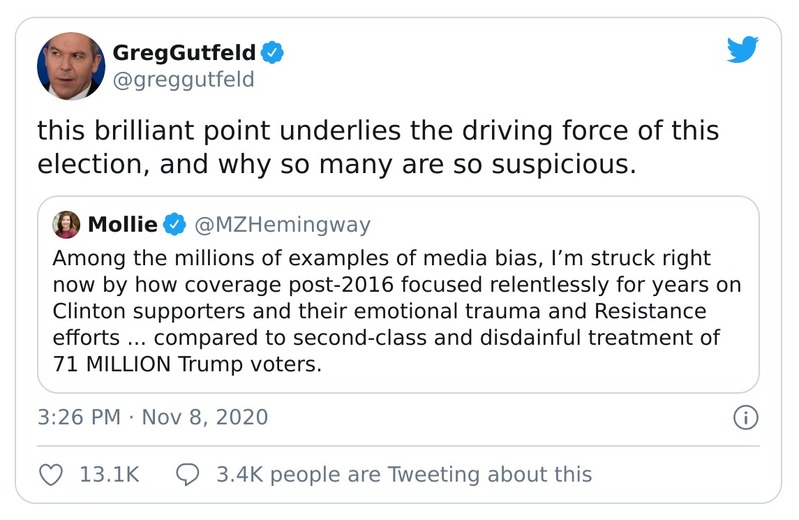The height and width of the screenshot is (520, 799).
Task: Click the Mollie display name
Action: click(x=123, y=223)
